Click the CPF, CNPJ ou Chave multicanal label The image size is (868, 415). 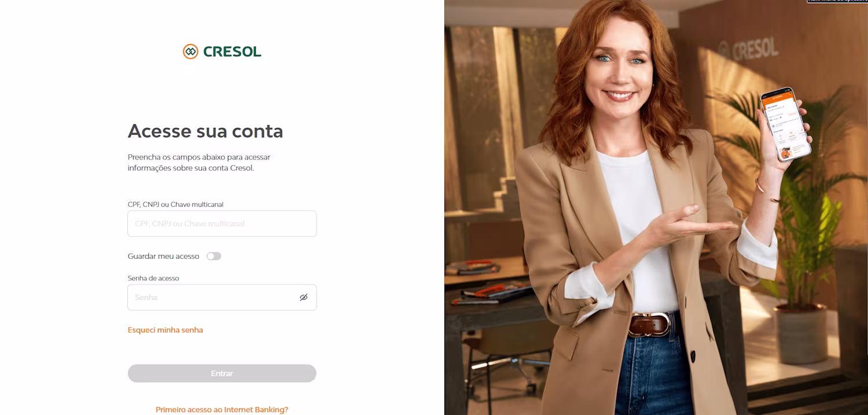pos(175,204)
